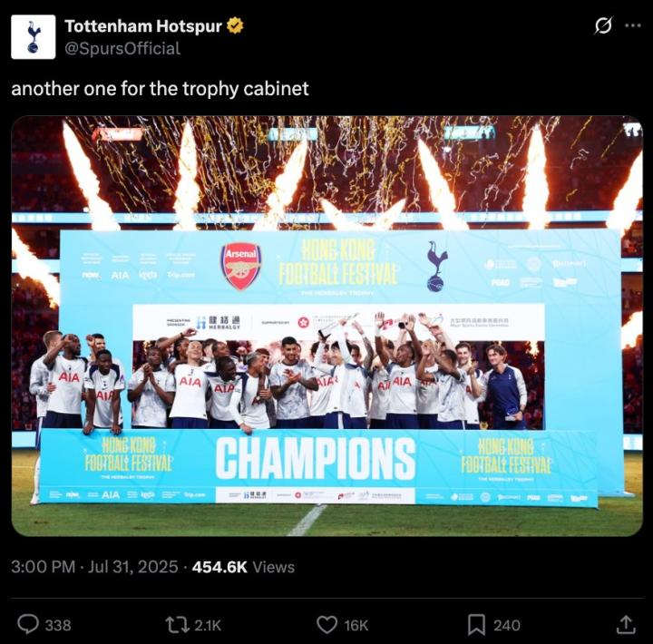Click the Tottenham Hotspur display name
This screenshot has height=644, width=653.
[143, 26]
